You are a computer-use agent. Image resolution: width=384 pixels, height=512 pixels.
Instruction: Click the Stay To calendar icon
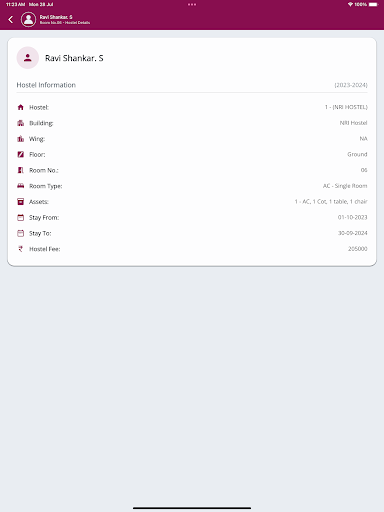[x=21, y=233]
